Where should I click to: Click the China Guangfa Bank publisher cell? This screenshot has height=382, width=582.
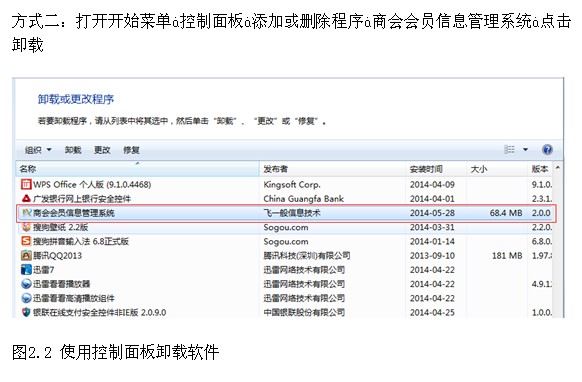point(304,199)
